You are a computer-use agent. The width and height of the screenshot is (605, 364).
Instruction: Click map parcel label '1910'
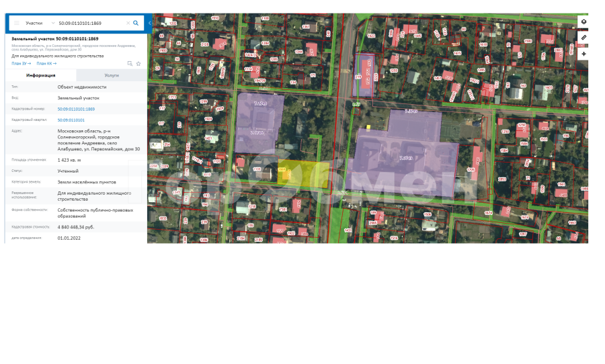[x=215, y=18]
